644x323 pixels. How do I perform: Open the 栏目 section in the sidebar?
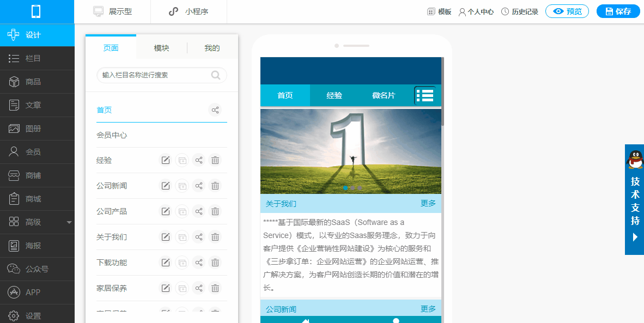[x=38, y=58]
